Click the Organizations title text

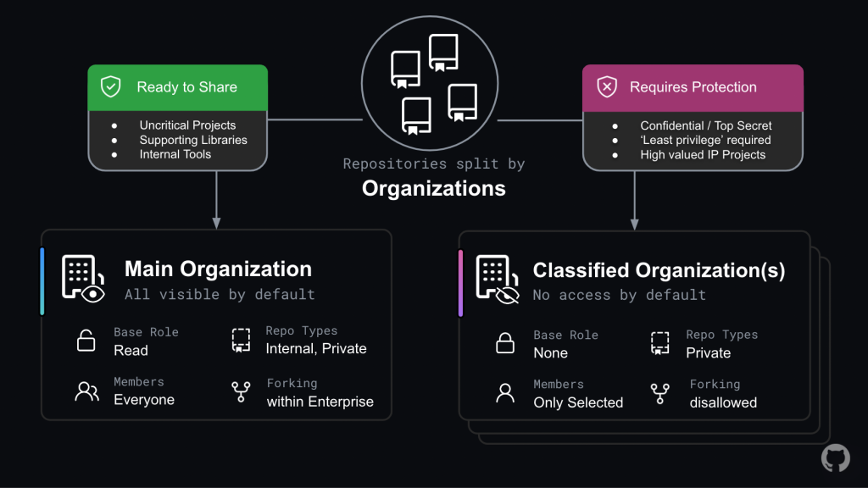pyautogui.click(x=433, y=188)
